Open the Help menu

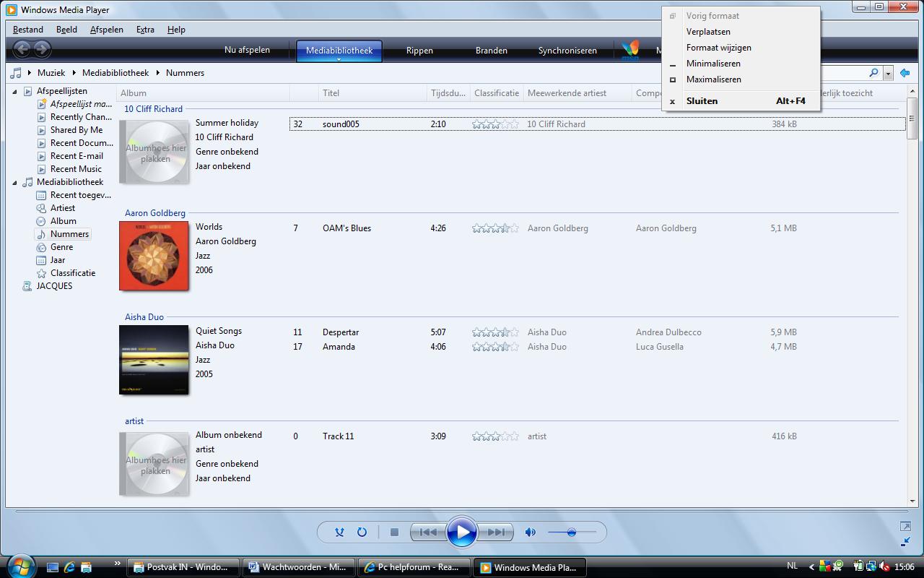click(176, 30)
